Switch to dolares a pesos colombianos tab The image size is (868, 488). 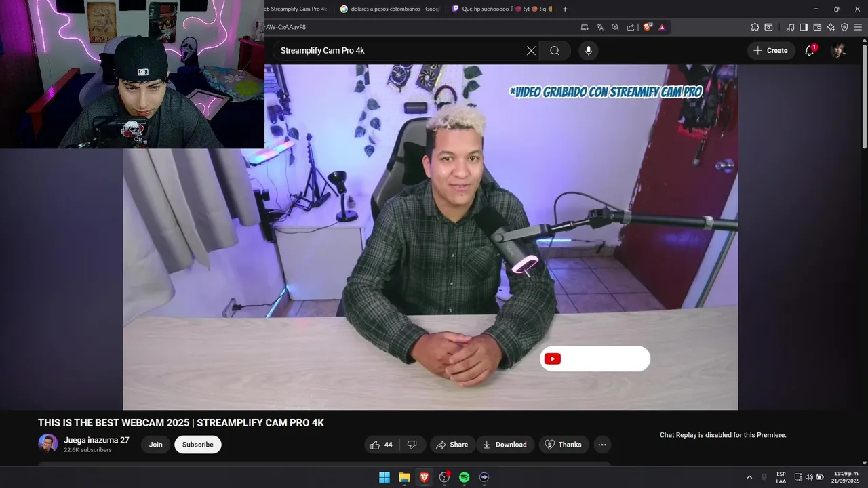pyautogui.click(x=390, y=9)
